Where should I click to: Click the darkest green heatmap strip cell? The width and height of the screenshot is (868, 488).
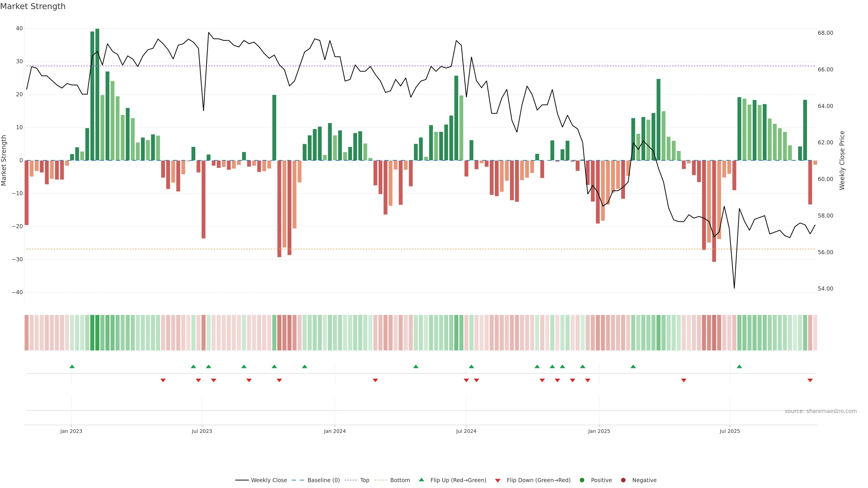97,332
